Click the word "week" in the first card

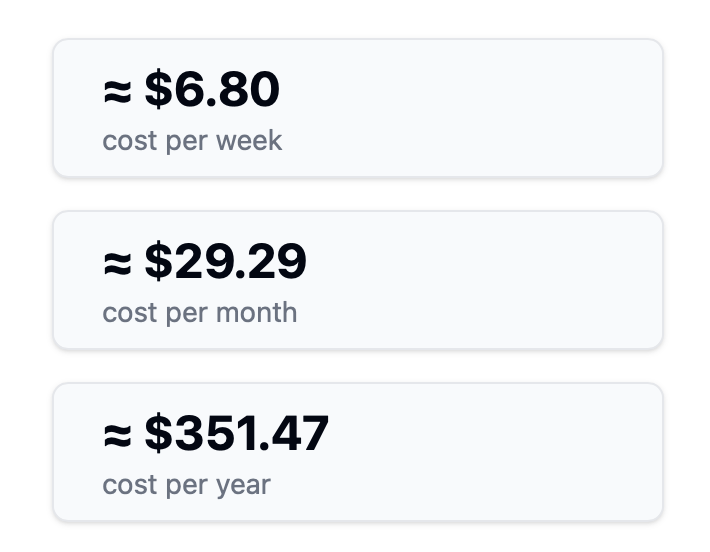click(x=249, y=141)
